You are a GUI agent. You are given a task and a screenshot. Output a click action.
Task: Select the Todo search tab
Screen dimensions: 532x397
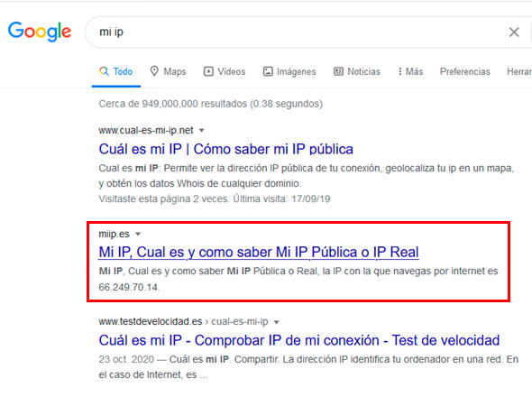[x=116, y=71]
